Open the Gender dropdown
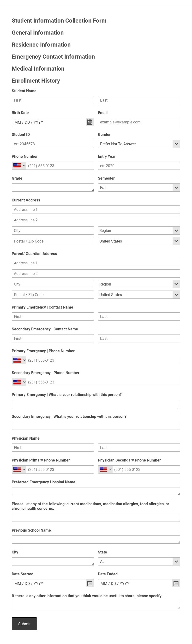 [139, 144]
